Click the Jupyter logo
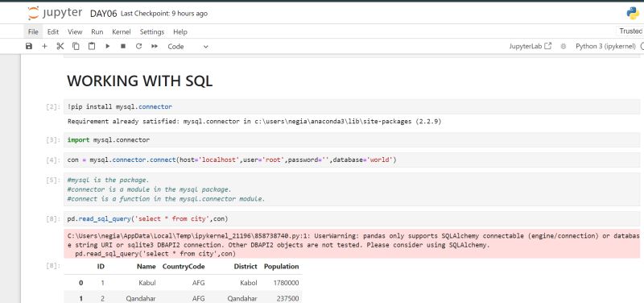Image resolution: width=644 pixels, height=303 pixels. coord(54,13)
